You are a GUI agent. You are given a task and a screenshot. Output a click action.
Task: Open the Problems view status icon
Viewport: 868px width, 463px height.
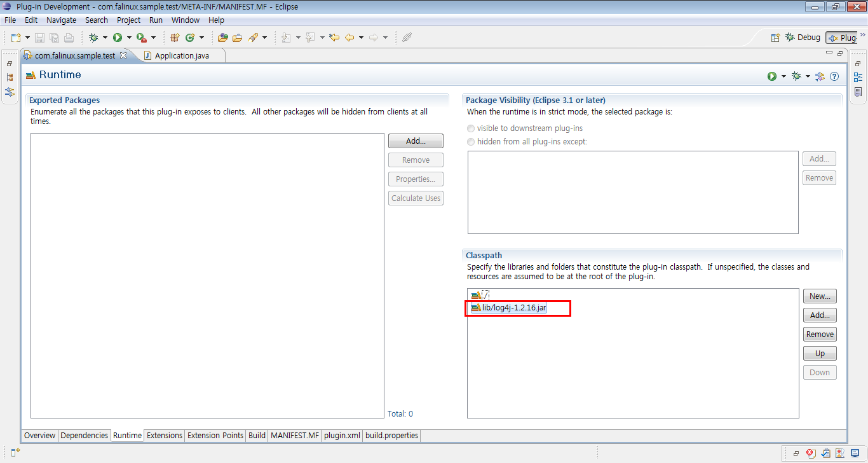click(840, 453)
